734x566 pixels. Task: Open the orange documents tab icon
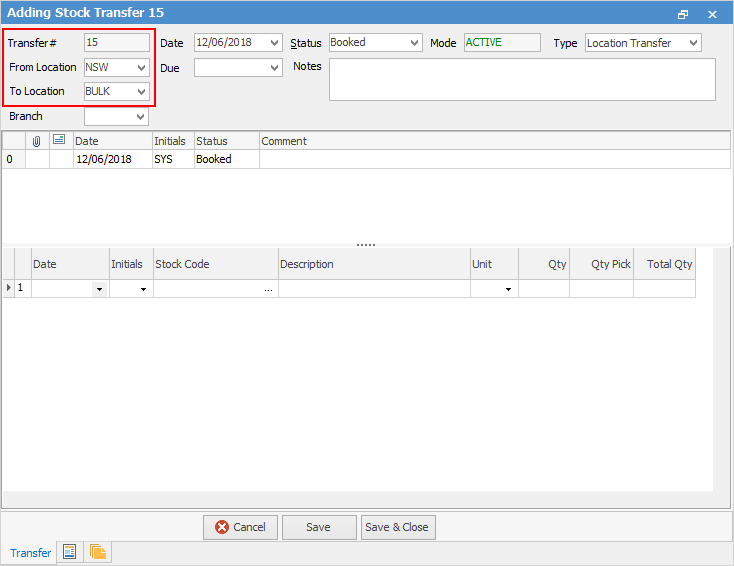click(x=98, y=552)
